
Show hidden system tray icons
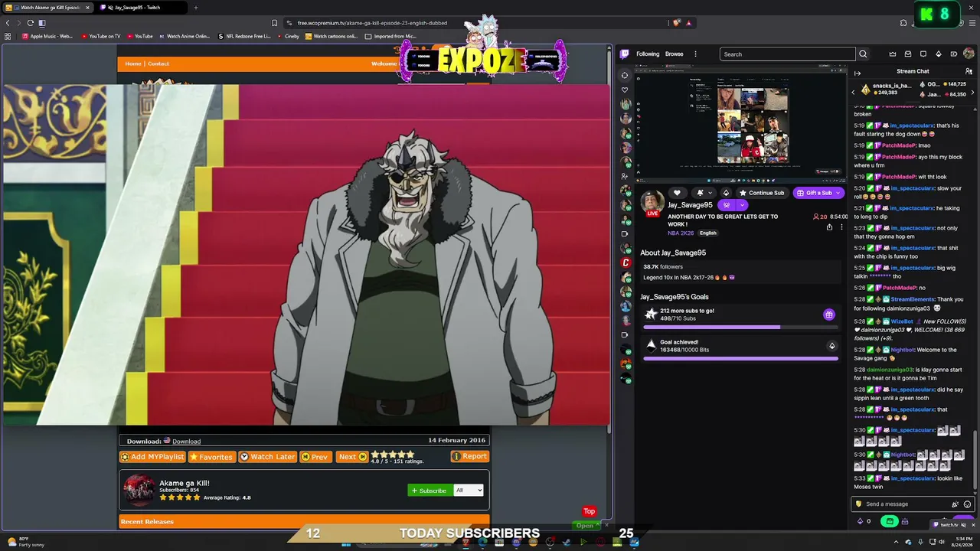click(x=897, y=542)
